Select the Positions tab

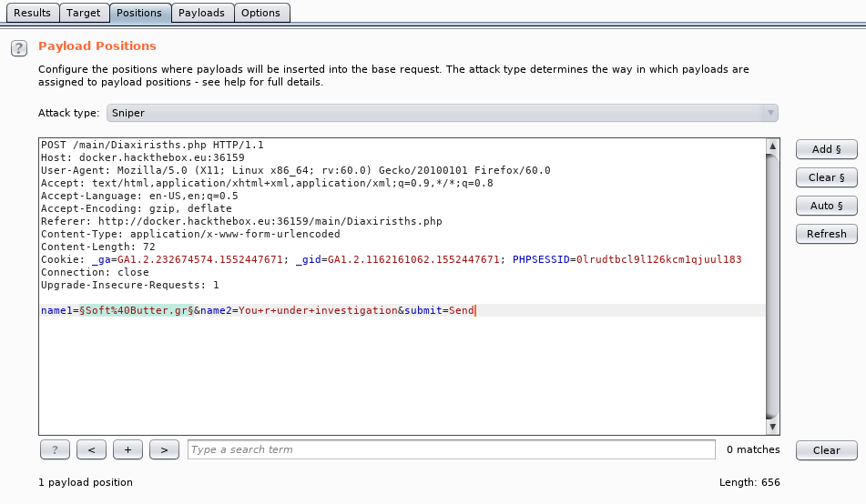139,13
